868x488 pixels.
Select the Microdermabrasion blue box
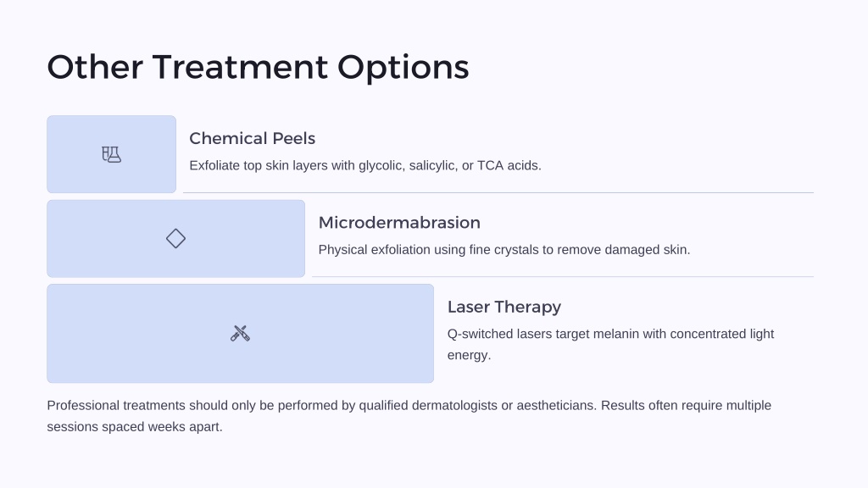176,238
